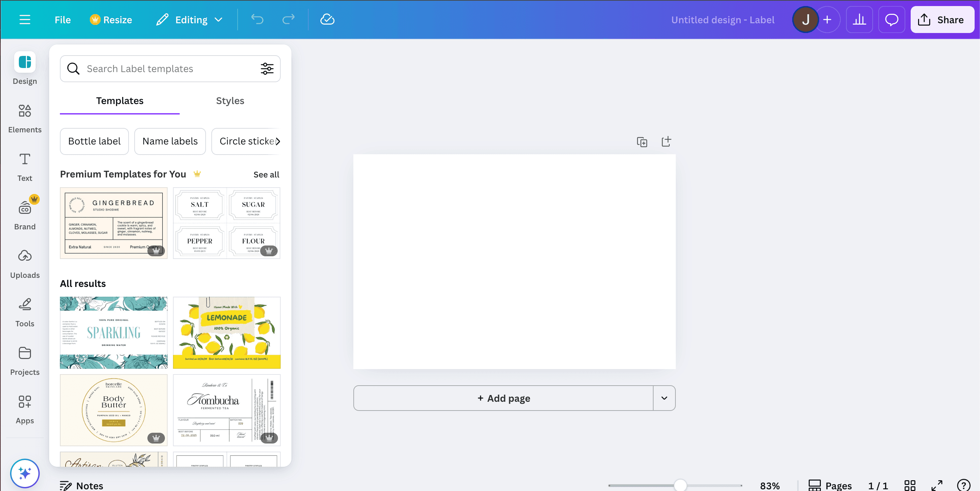
Task: Open the Brand kit panel
Action: 25,216
